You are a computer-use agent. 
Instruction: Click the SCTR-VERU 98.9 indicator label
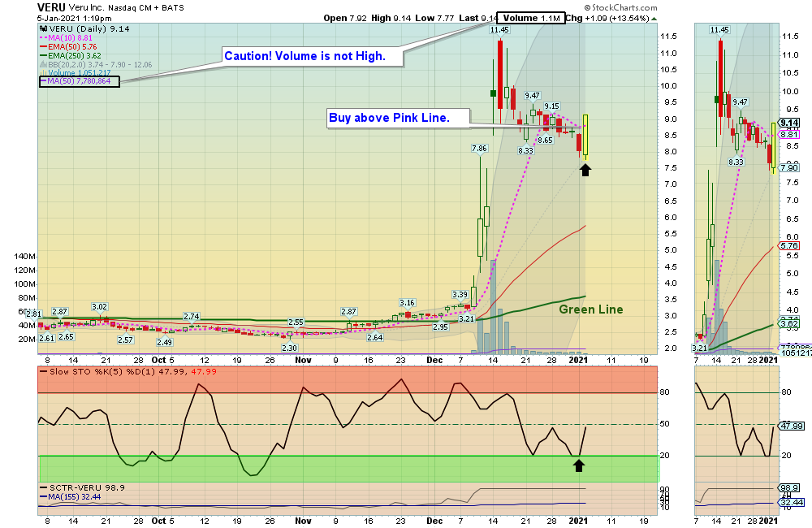83,488
